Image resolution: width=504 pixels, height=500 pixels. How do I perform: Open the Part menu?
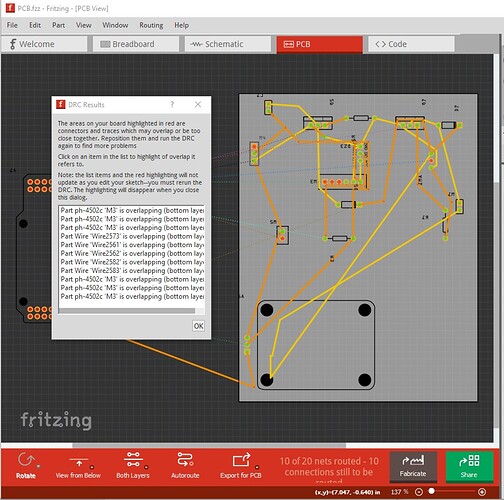point(58,25)
